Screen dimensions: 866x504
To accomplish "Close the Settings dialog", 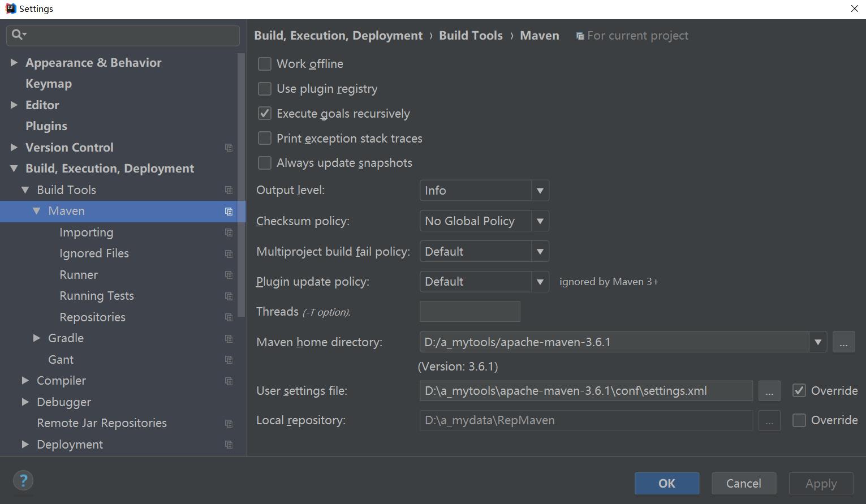I will click(x=855, y=8).
